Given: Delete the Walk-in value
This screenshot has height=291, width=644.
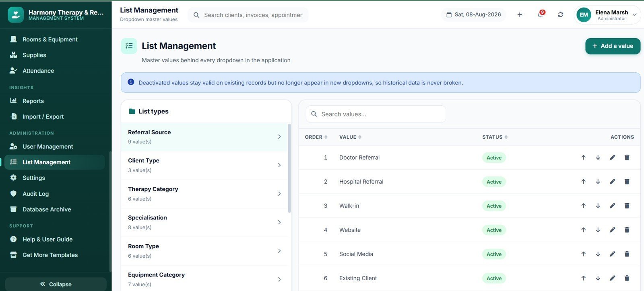Looking at the screenshot, I should point(627,206).
